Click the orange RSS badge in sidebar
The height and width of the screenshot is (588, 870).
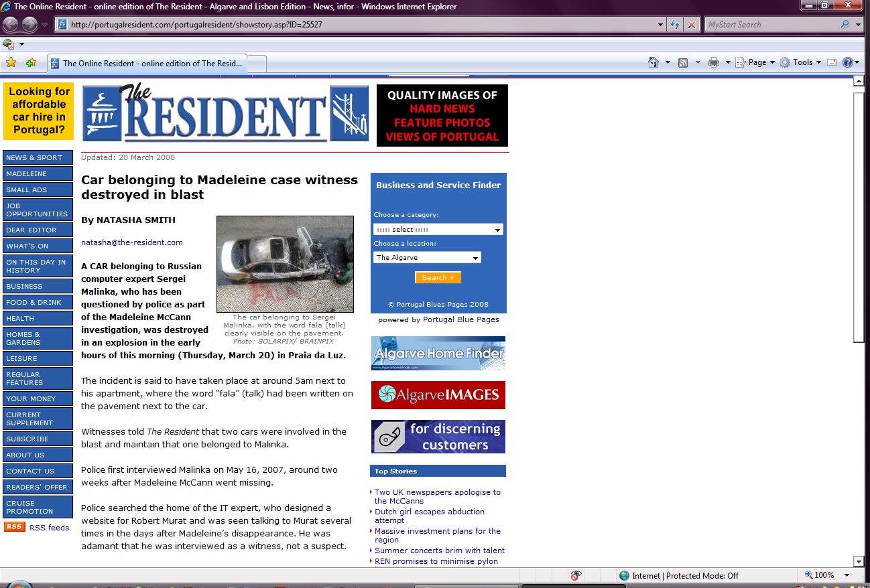pos(14,527)
